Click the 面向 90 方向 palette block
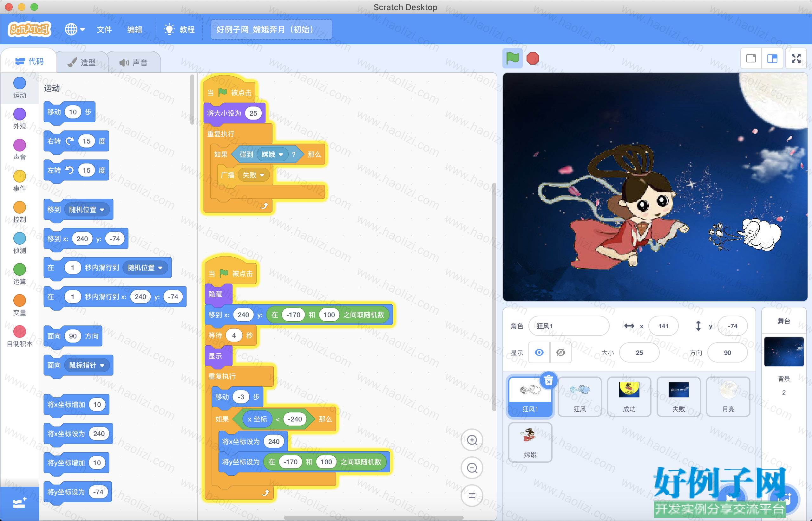Screen dimensions: 812x521 (73, 336)
